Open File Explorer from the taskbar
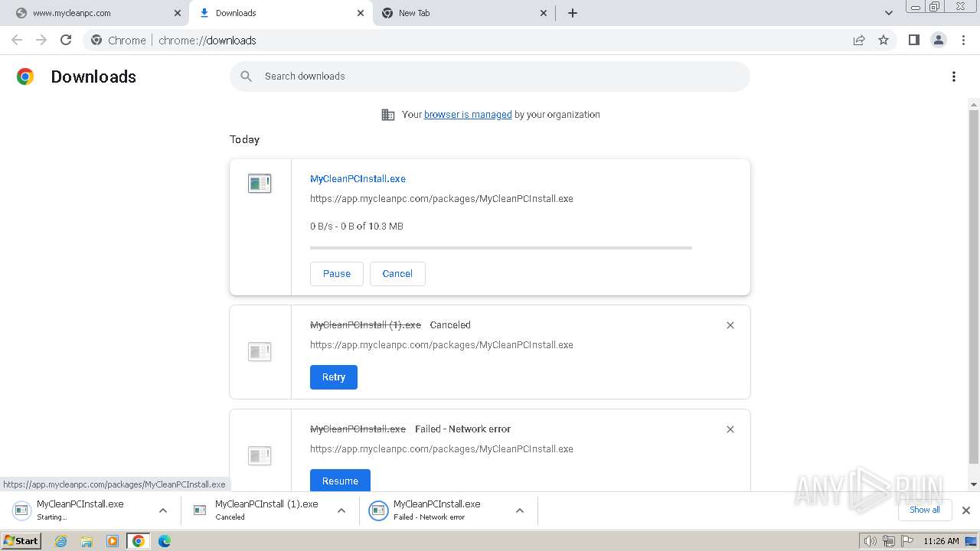This screenshot has height=551, width=980. 87,541
